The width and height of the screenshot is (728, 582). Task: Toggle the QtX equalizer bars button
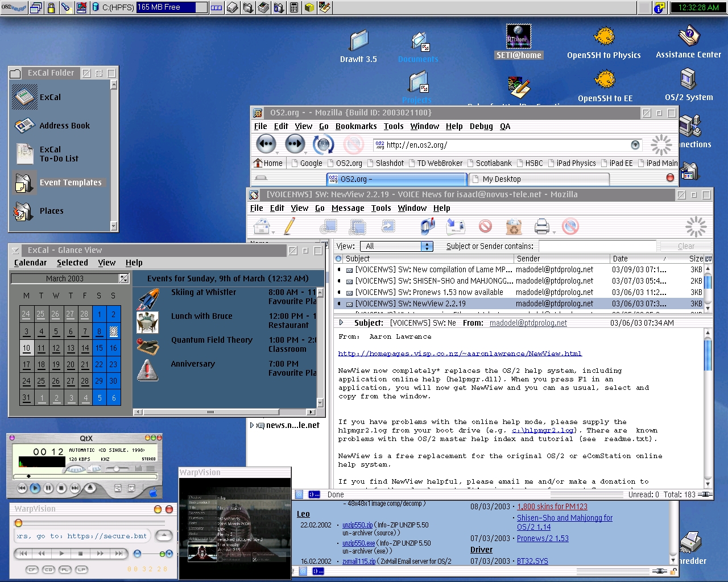139,468
